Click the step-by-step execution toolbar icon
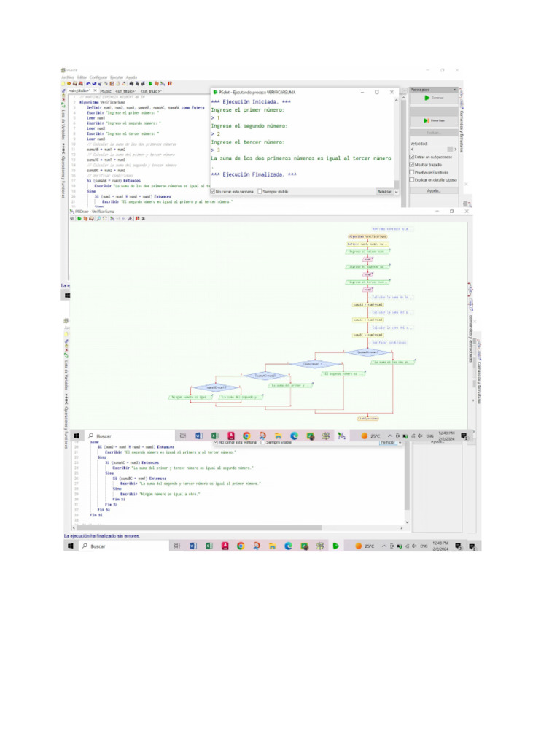 (155, 84)
